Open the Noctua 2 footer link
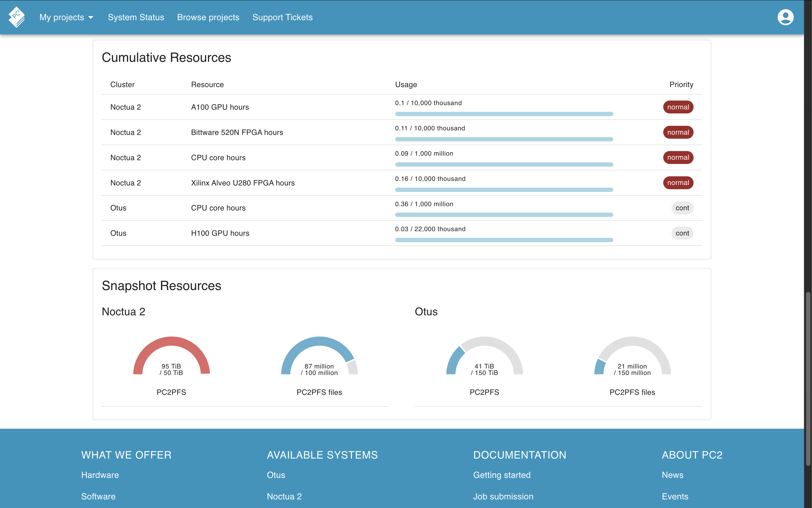Screen dimensions: 812x508 284,497
